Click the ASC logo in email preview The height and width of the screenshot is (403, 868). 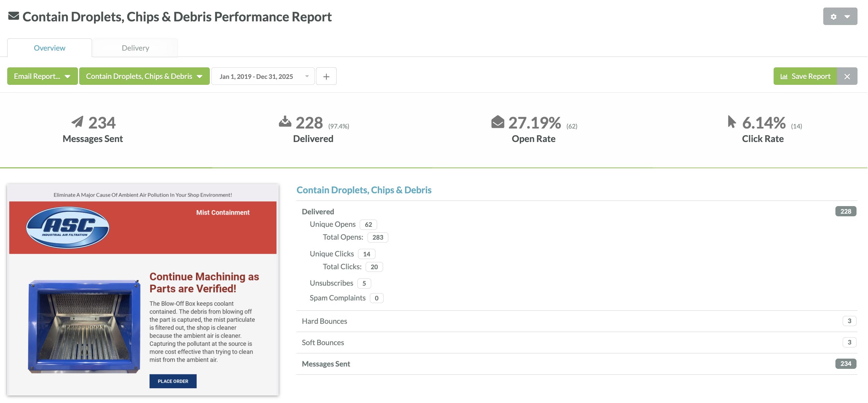click(68, 227)
